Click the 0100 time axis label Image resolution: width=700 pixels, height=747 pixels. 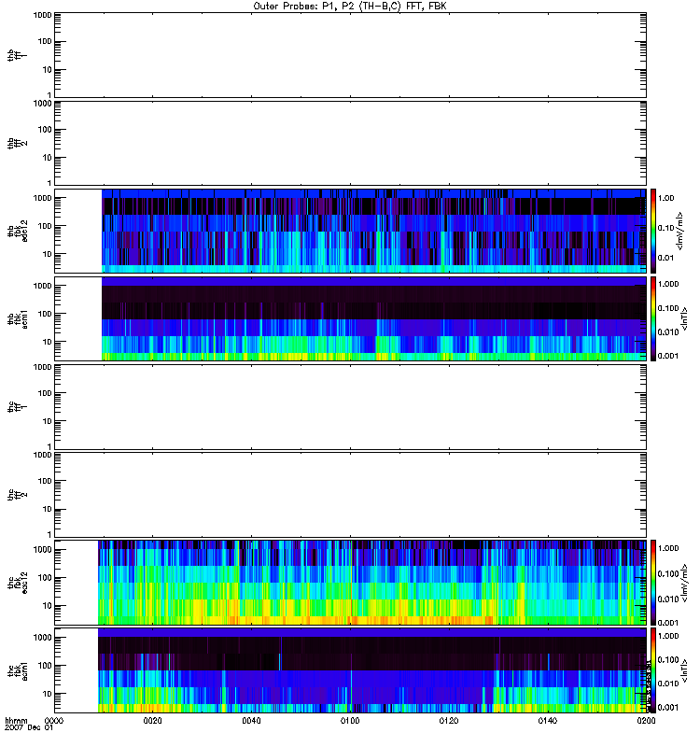pyautogui.click(x=350, y=721)
